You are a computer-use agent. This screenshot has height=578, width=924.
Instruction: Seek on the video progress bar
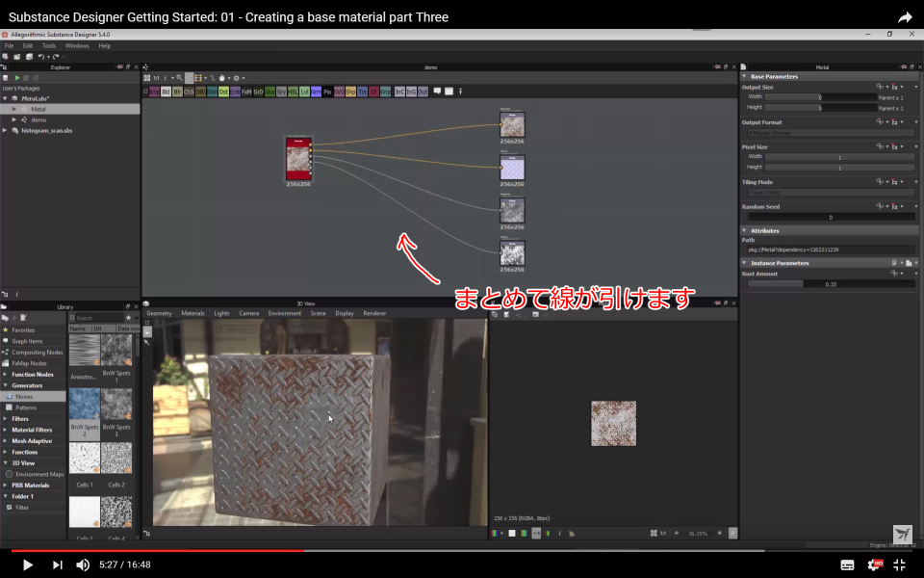point(462,550)
